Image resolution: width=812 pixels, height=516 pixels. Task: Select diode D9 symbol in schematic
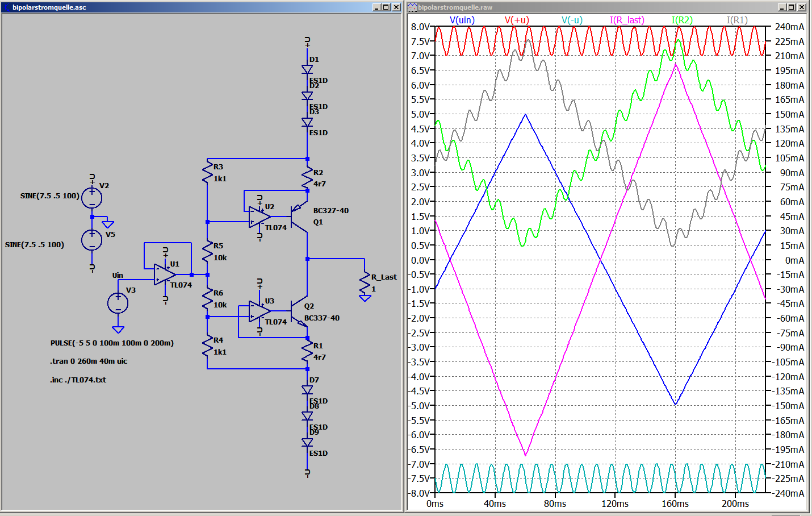pos(307,442)
